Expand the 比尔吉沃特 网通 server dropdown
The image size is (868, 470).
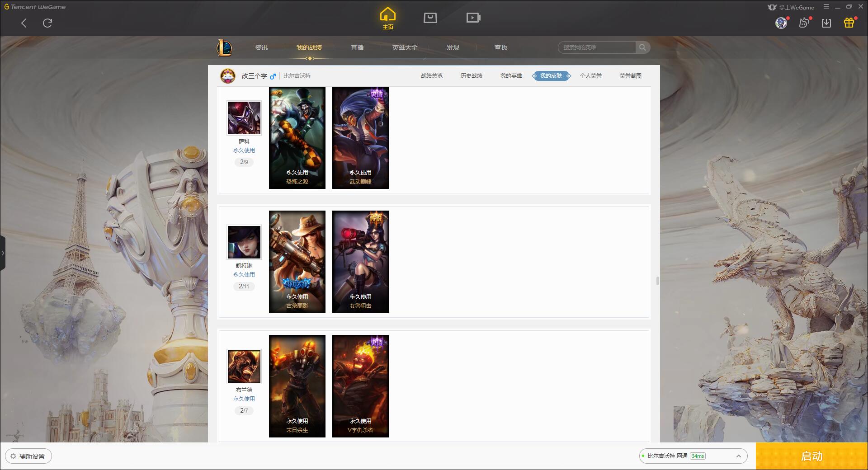point(693,456)
